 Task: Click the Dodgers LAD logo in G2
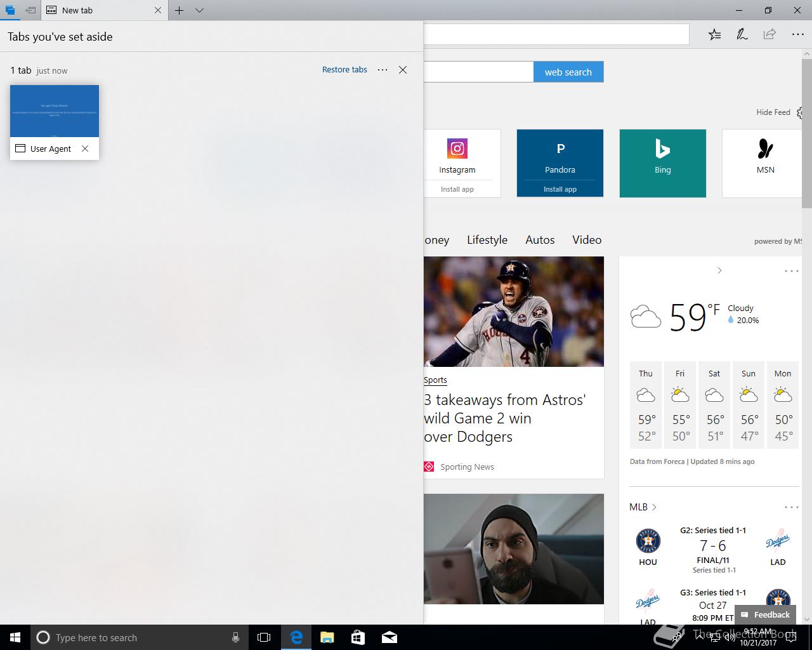point(778,541)
